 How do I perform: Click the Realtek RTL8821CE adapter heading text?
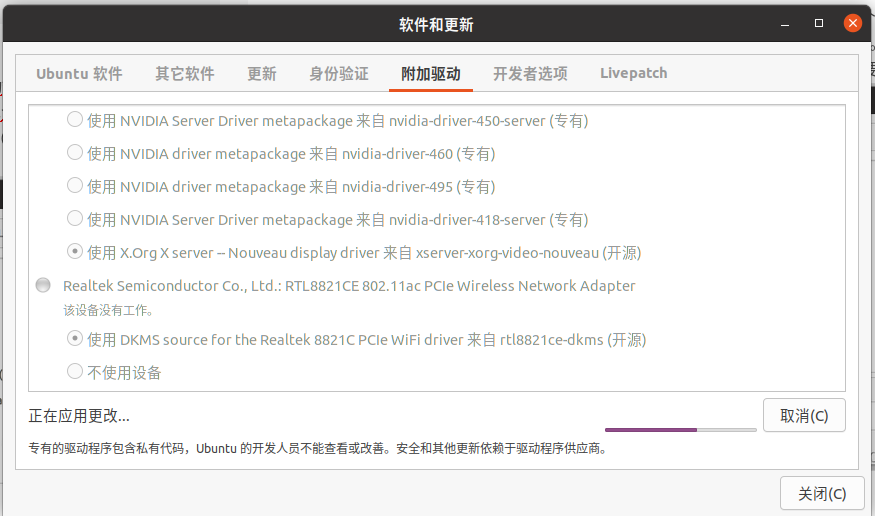[x=349, y=286]
